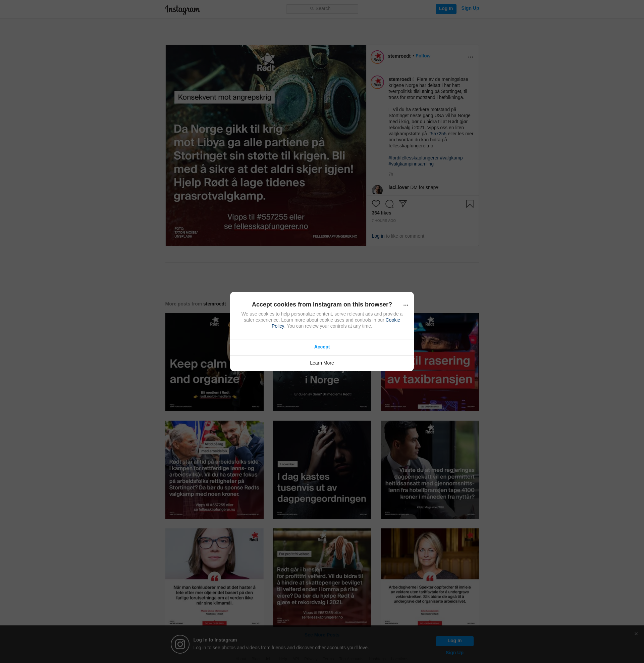Screen dimensions: 644x663
Task: Click the comment bubble icon
Action: click(x=389, y=204)
